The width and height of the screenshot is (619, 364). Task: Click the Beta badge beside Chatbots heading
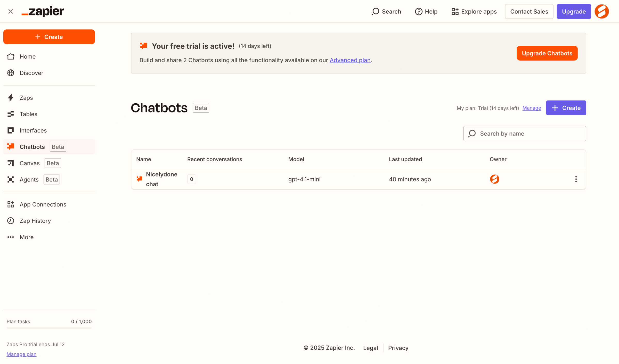[201, 108]
